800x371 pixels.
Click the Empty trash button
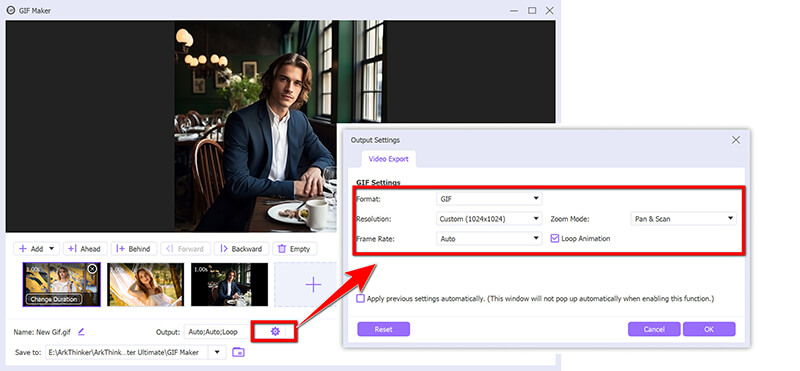294,249
